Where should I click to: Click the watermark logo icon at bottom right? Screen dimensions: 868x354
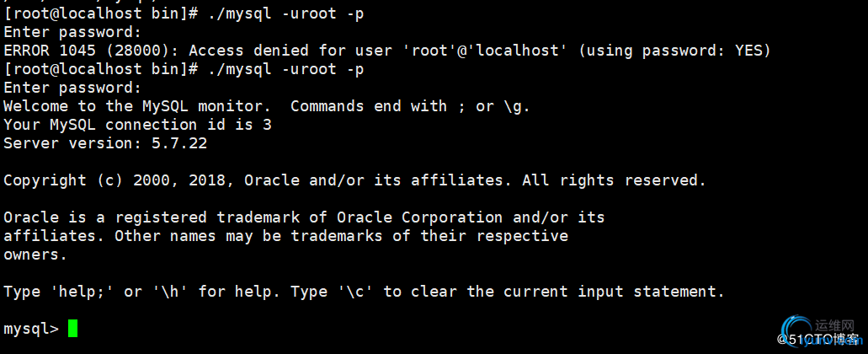[797, 328]
